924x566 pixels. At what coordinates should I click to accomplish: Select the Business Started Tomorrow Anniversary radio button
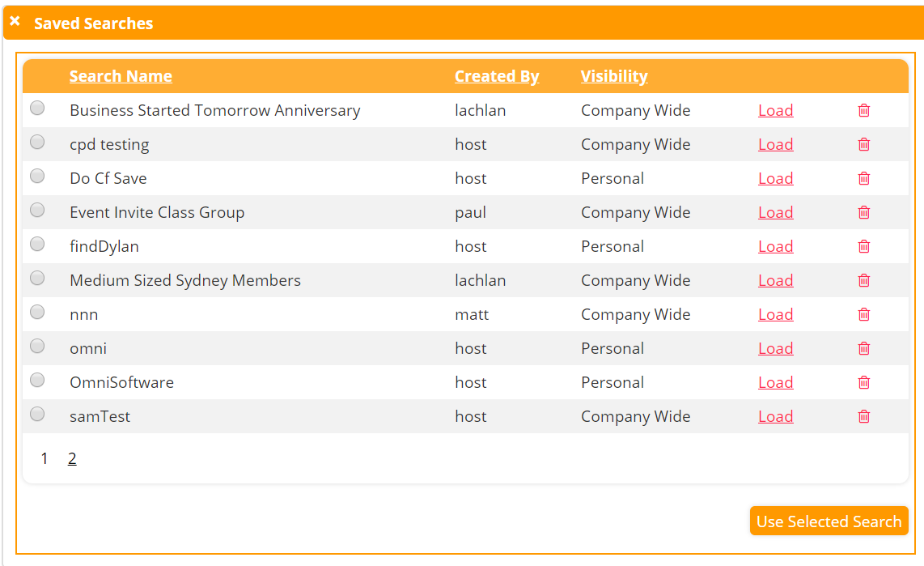point(37,108)
